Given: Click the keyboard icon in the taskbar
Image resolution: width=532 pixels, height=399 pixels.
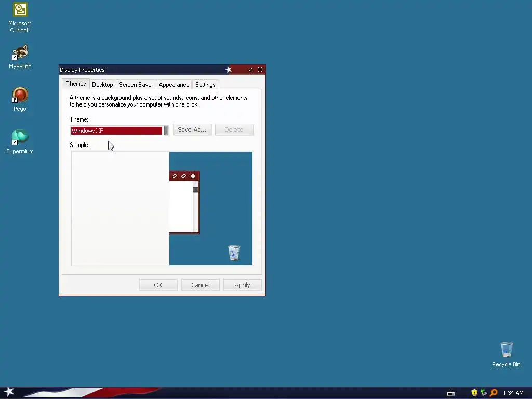Looking at the screenshot, I should (450, 393).
